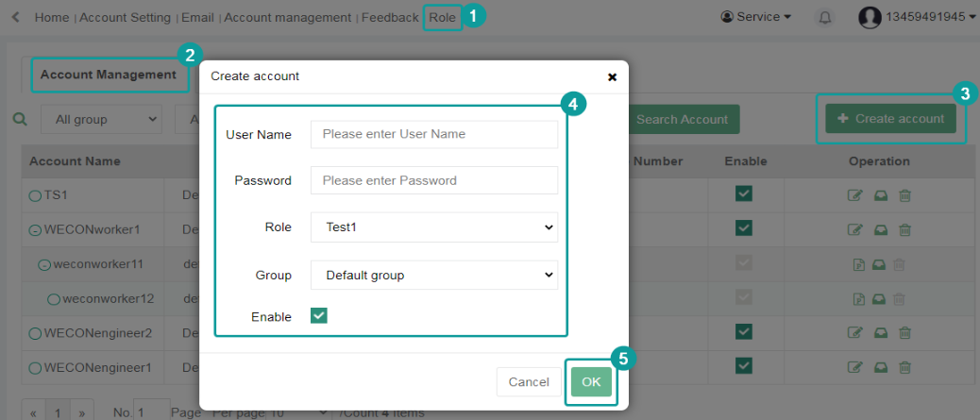Open inbox icon for WECONworker1
This screenshot has height=420, width=980.
(x=881, y=229)
